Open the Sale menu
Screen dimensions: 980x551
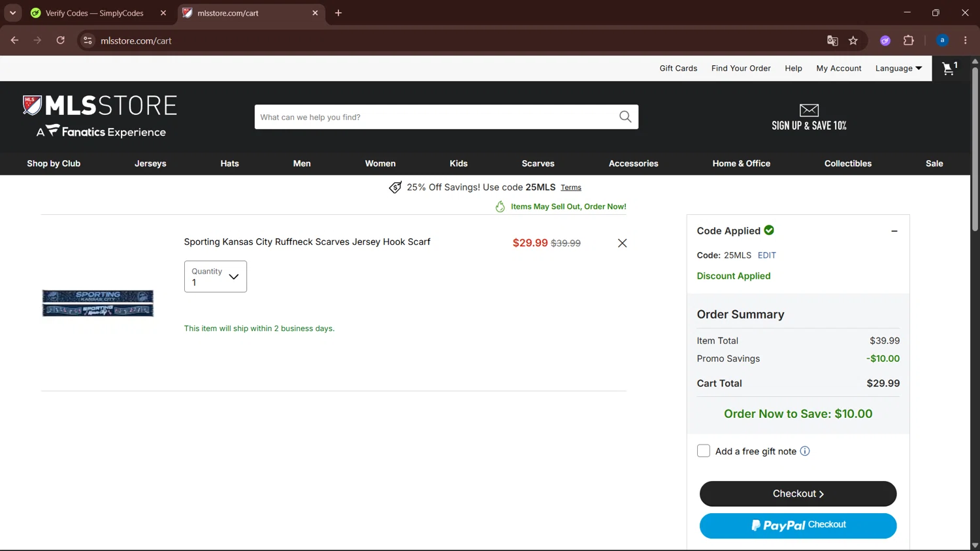click(x=934, y=163)
